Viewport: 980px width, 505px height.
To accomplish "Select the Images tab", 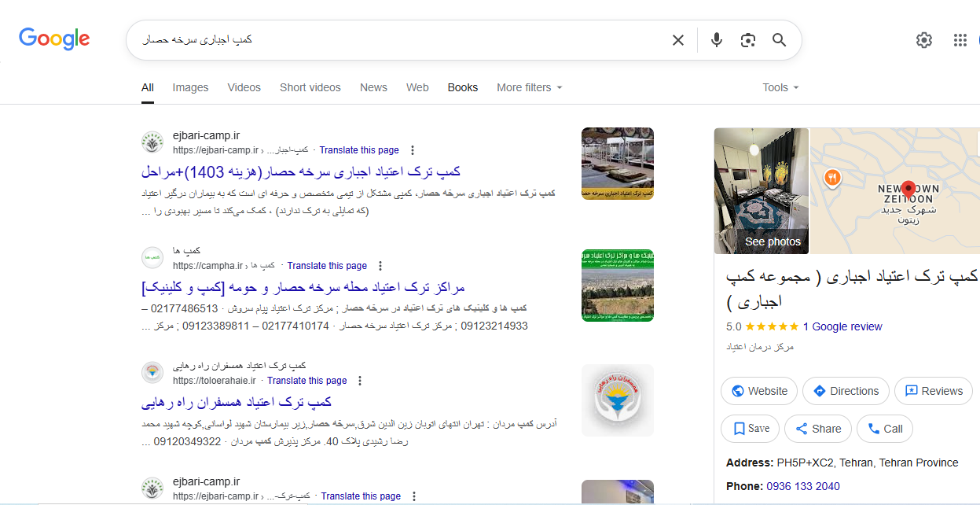I will tap(190, 87).
